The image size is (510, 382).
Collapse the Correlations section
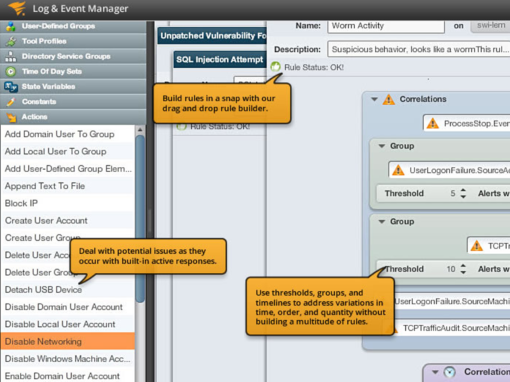pyautogui.click(x=374, y=99)
